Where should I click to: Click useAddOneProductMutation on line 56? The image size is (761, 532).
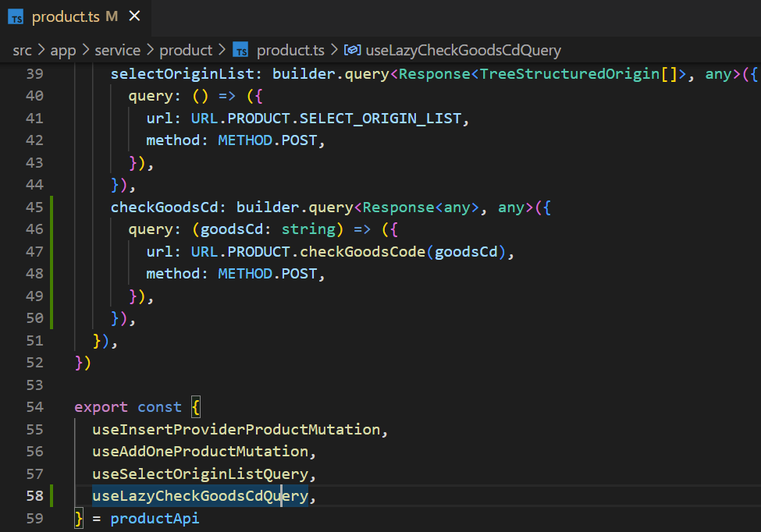201,452
